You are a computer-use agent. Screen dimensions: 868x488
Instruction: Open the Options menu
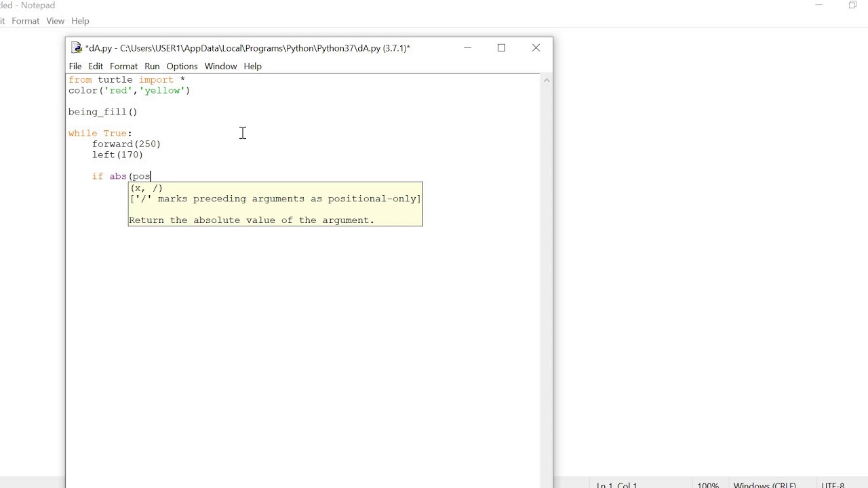(x=182, y=66)
